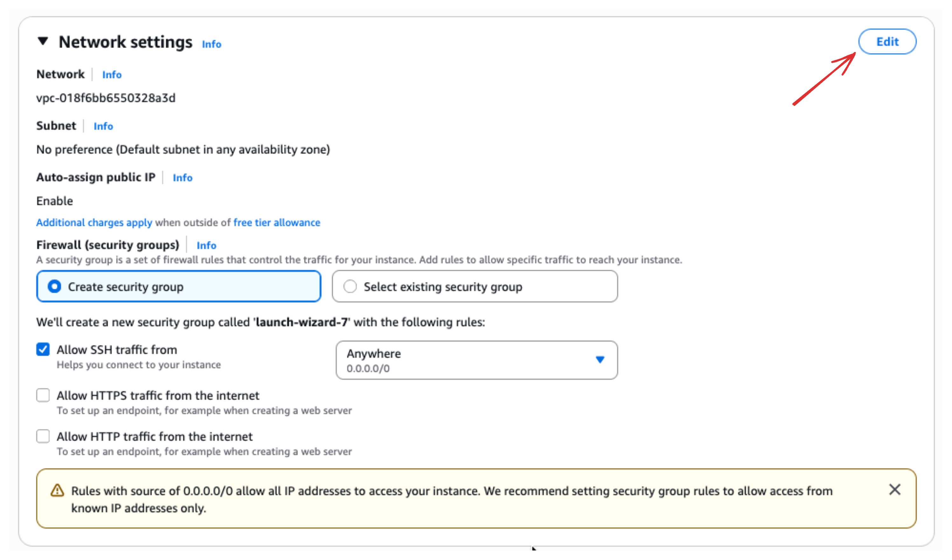Click the 'Enable' value under Auto-assign public IP
The height and width of the screenshot is (560, 952).
pos(54,201)
